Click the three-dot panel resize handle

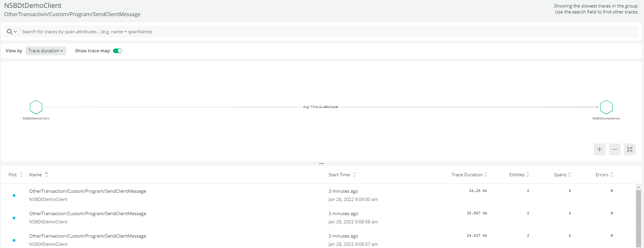[321, 164]
